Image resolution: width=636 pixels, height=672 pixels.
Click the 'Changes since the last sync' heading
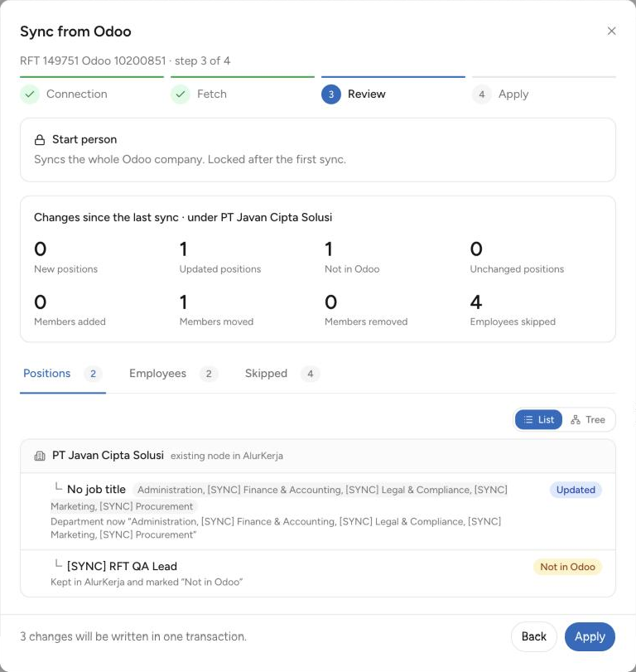point(183,217)
